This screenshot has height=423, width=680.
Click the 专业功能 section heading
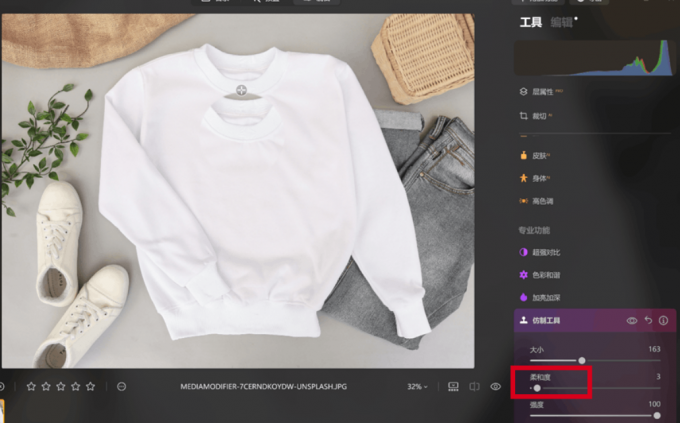534,230
